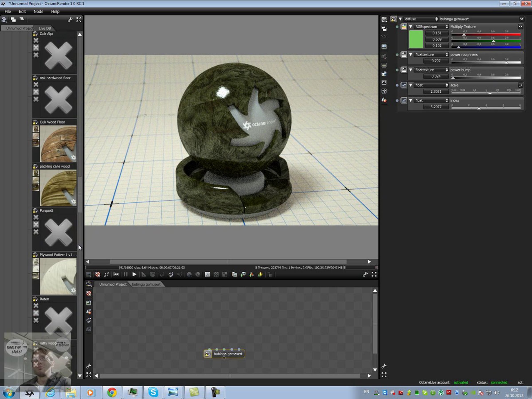Toggle the pin dot beside power bump
Viewport: 532px width, 399px height.
coord(397,70)
